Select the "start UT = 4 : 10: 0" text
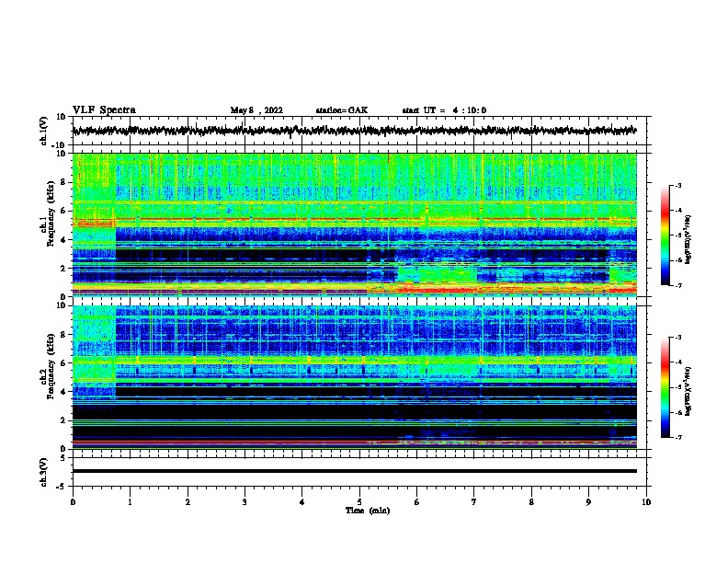 click(x=444, y=110)
